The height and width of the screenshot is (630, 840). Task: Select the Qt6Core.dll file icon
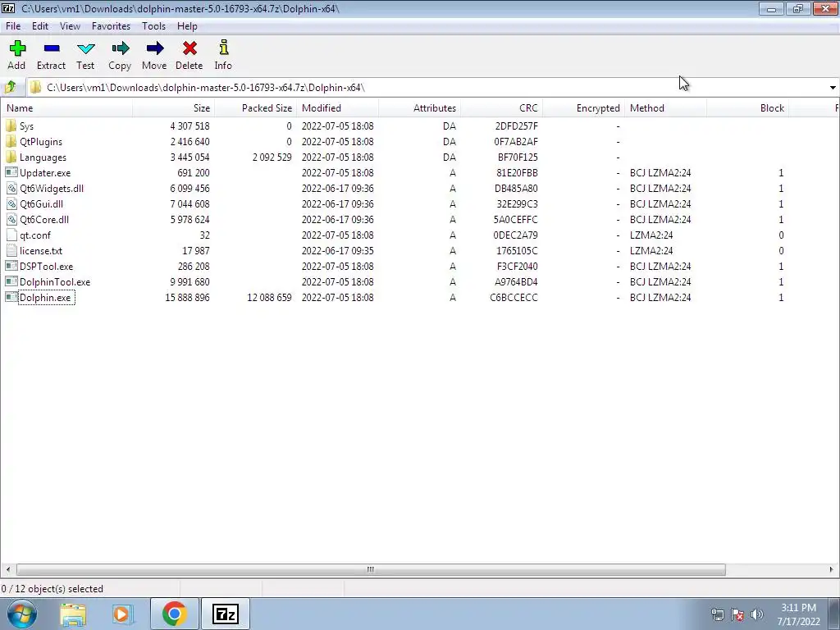11,219
